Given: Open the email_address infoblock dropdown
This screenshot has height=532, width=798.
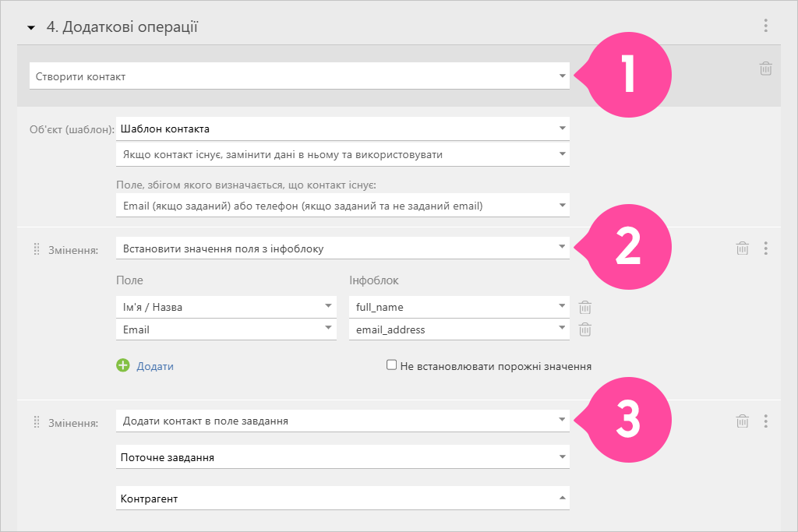Looking at the screenshot, I should (459, 329).
